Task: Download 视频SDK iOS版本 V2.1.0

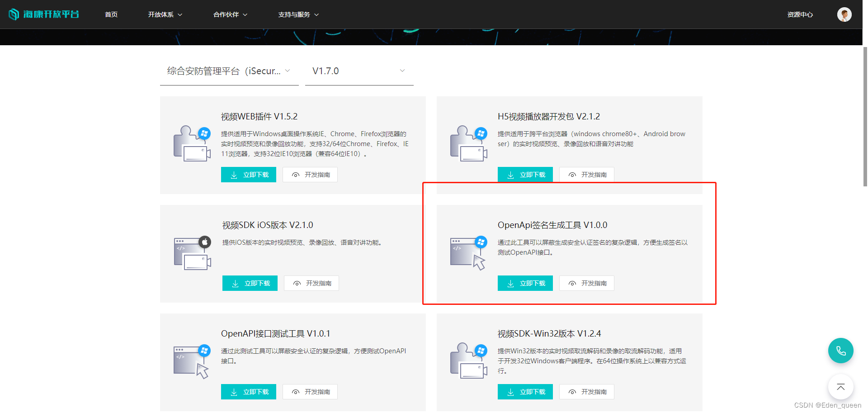Action: pyautogui.click(x=250, y=283)
